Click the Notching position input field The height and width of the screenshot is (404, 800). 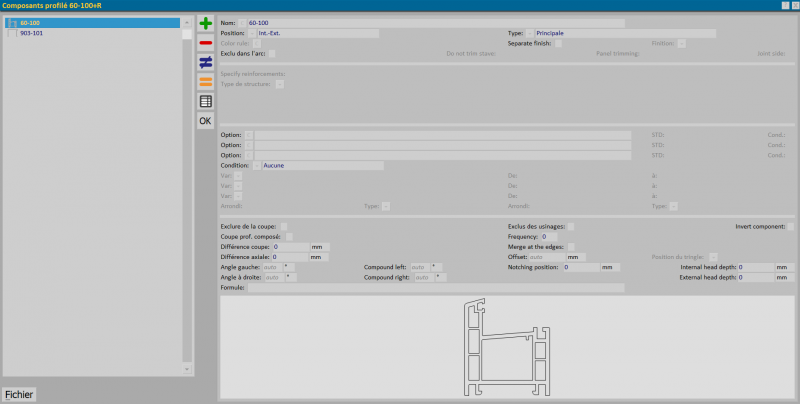pyautogui.click(x=580, y=268)
